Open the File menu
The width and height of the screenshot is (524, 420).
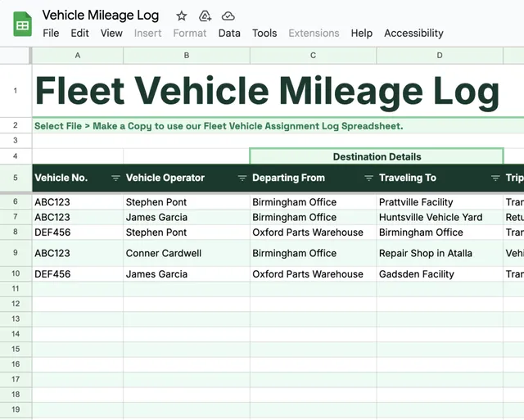click(x=51, y=33)
